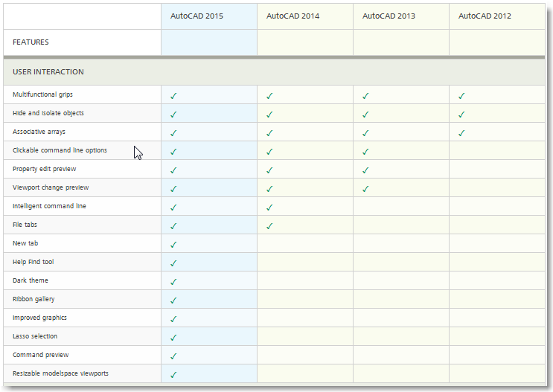Click AutoCAD 2015 checkmark for Improved graphics

tap(173, 319)
